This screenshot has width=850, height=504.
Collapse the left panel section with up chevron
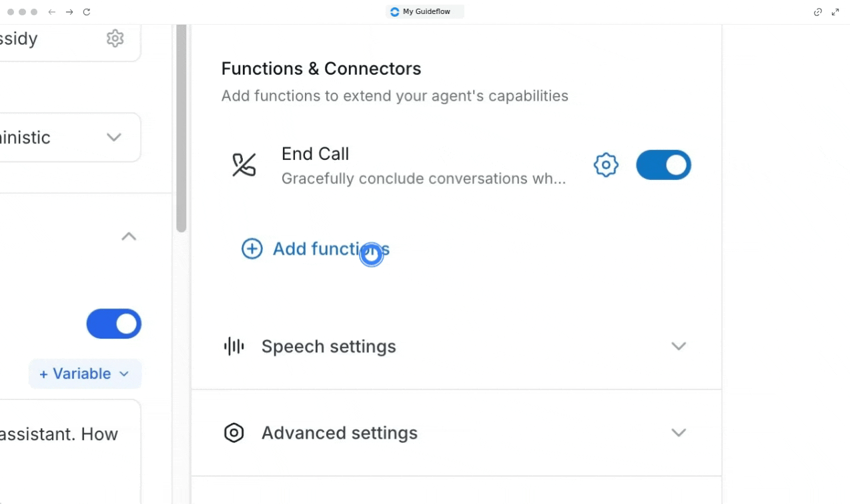[129, 237]
